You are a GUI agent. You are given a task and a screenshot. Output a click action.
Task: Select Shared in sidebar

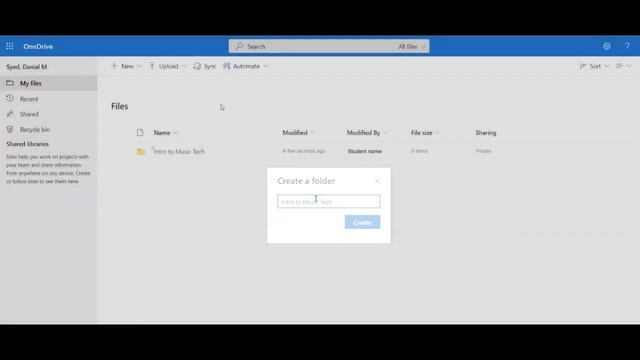click(49, 114)
